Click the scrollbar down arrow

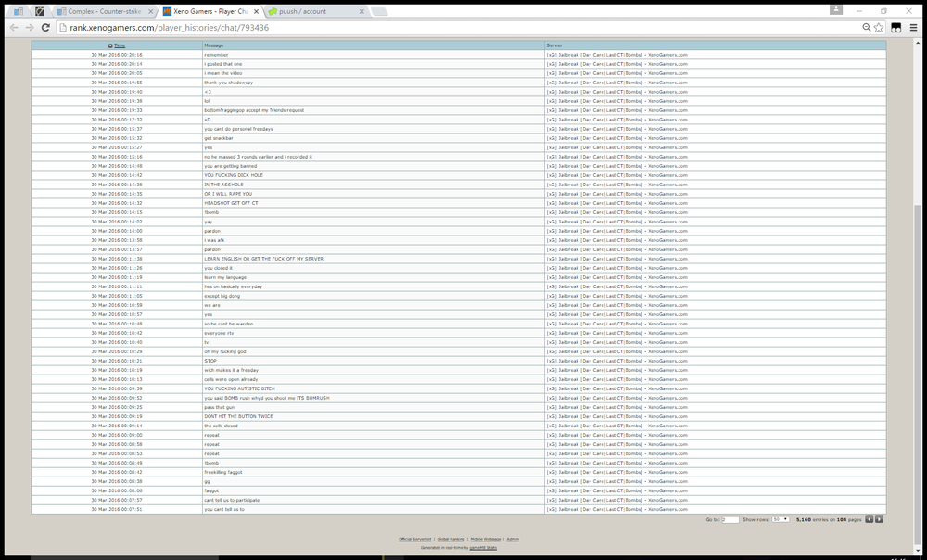(x=918, y=551)
